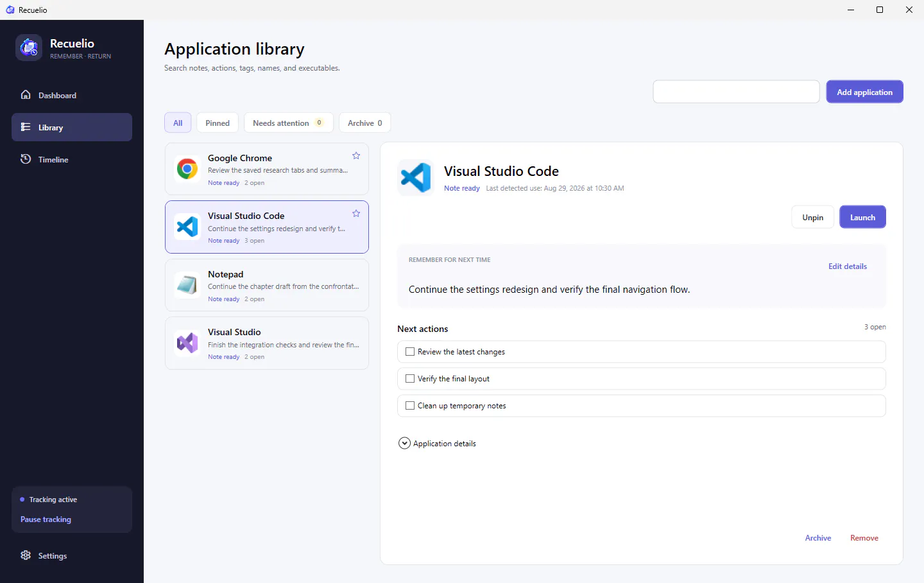Archive this application via the bottom link
This screenshot has height=583, width=924.
pyautogui.click(x=818, y=538)
